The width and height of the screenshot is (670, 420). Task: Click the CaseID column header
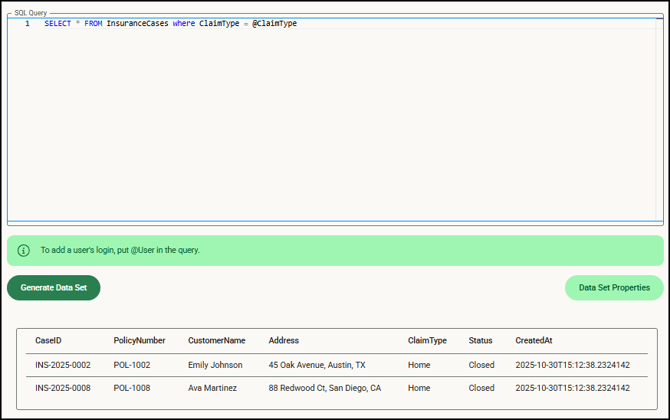click(x=48, y=341)
